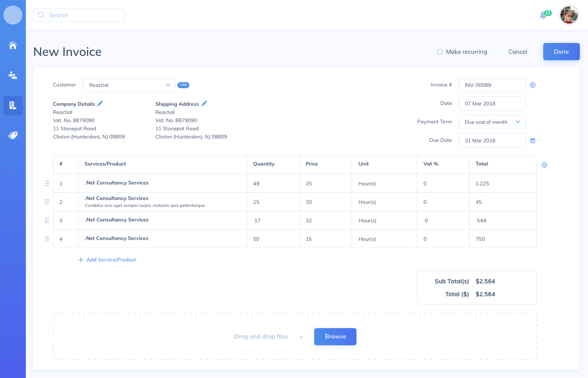Click the Add Service/Product link
Screen dimensions: 588x378
pyautogui.click(x=107, y=259)
